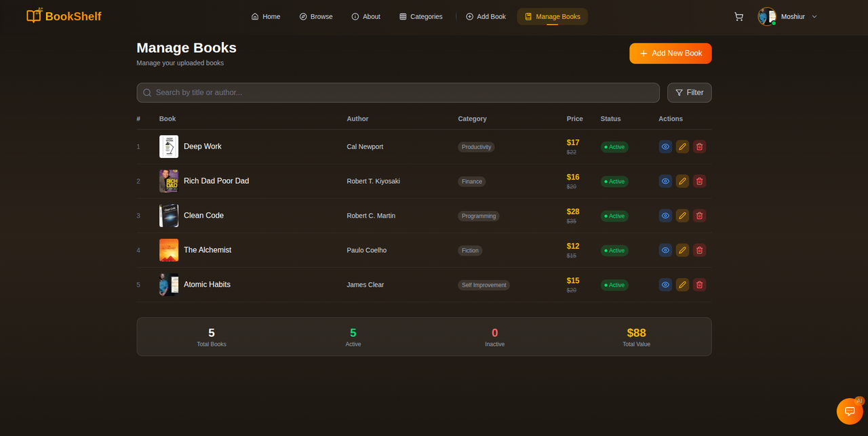Delete the Rich Dad Poor Dad book
Image resolution: width=868 pixels, height=436 pixels.
click(699, 181)
